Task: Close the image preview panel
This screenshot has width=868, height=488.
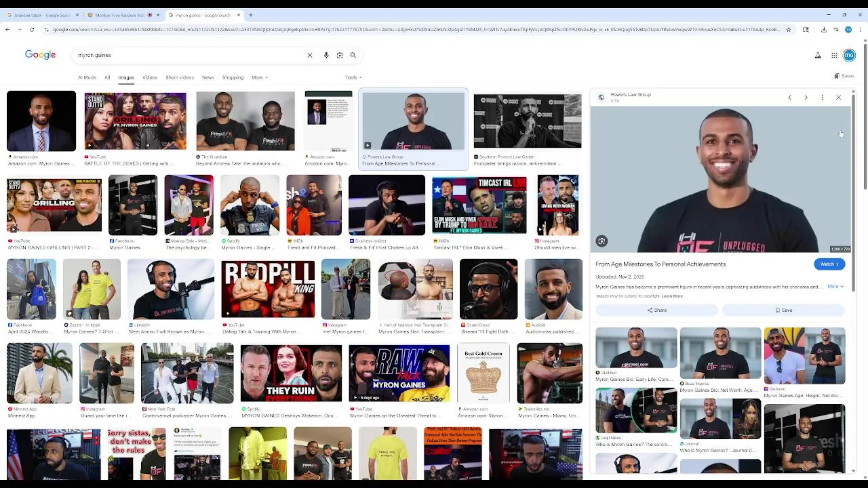Action: coord(838,98)
